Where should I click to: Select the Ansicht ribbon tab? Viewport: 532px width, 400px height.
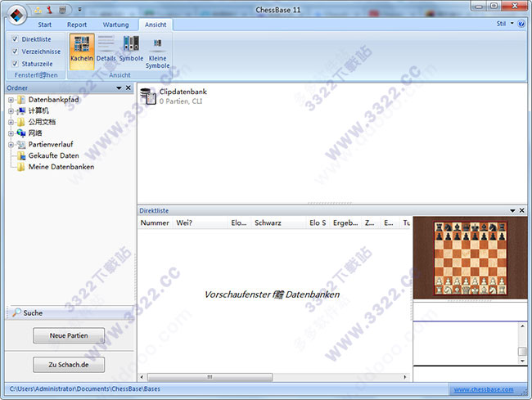[x=156, y=25]
